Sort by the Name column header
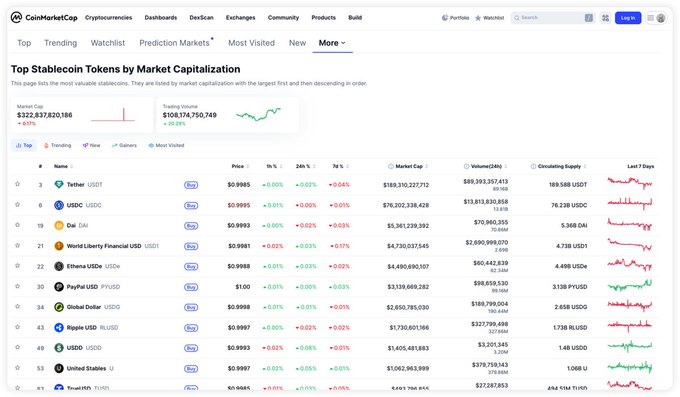 pos(63,167)
